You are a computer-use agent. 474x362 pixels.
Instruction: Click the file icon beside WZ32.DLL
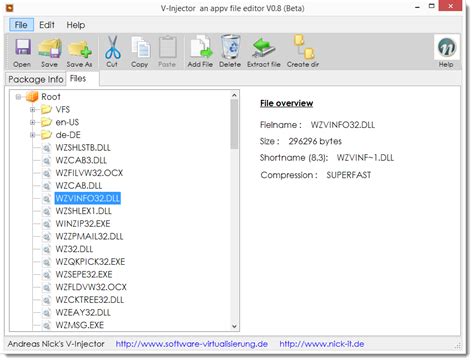click(47, 249)
